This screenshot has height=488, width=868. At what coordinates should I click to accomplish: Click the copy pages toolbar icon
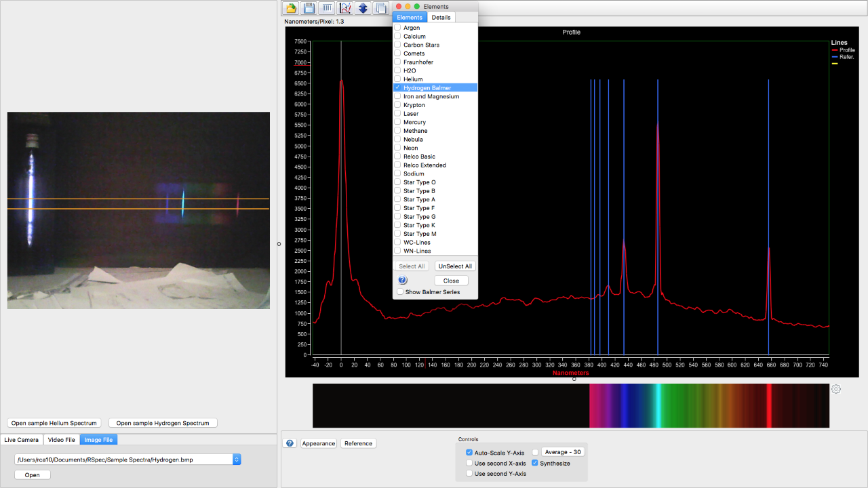coord(381,8)
